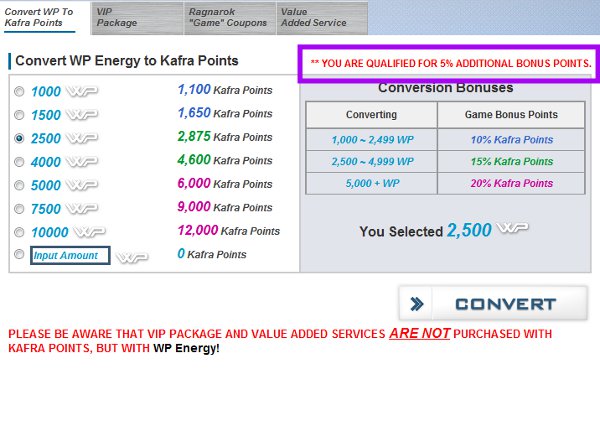The width and height of the screenshot is (600, 426).
Task: Click the 12,000 Kafra Points value
Action: [x=229, y=230]
